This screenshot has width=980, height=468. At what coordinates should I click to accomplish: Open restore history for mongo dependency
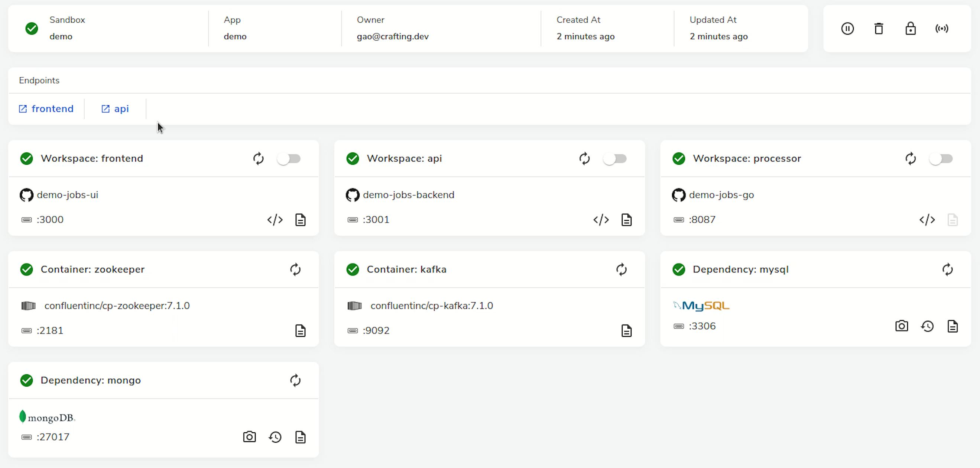tap(275, 437)
